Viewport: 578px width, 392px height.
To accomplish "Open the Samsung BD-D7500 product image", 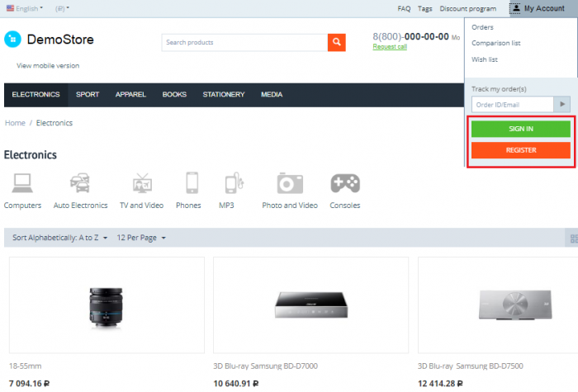I will tap(498, 305).
